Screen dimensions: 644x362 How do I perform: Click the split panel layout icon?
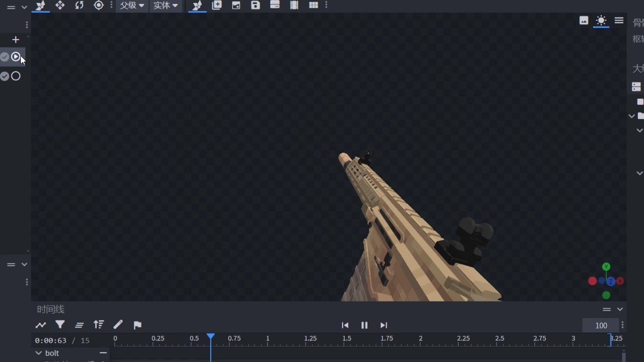(x=275, y=5)
